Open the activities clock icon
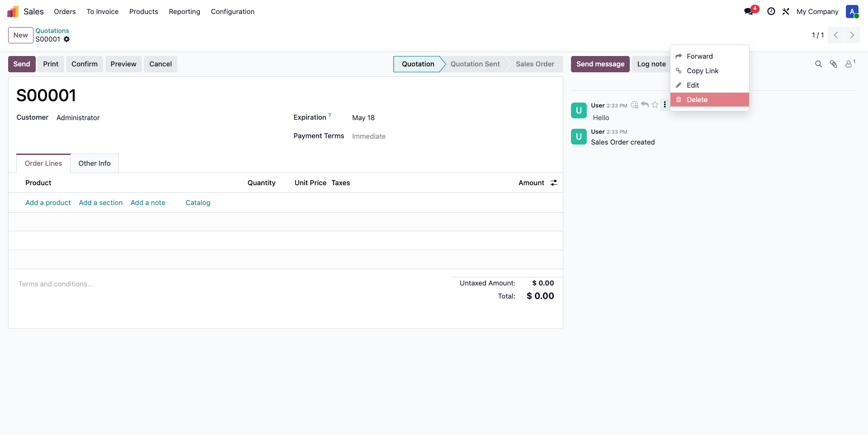Image resolution: width=868 pixels, height=435 pixels. point(771,11)
